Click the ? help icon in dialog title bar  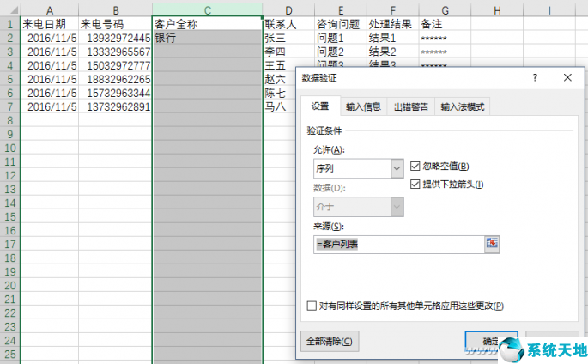click(537, 77)
